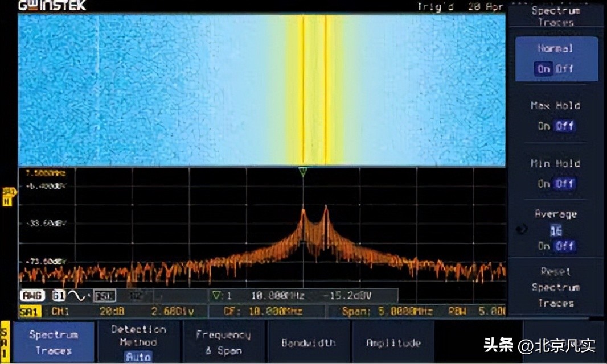Select the Average count value 16
This screenshot has width=607, height=364.
point(555,231)
